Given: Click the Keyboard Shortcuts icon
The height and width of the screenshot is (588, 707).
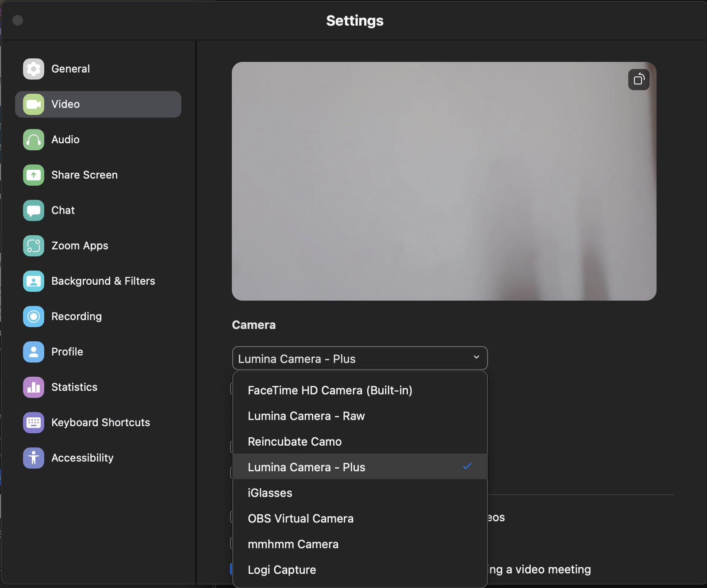Looking at the screenshot, I should pyautogui.click(x=34, y=423).
